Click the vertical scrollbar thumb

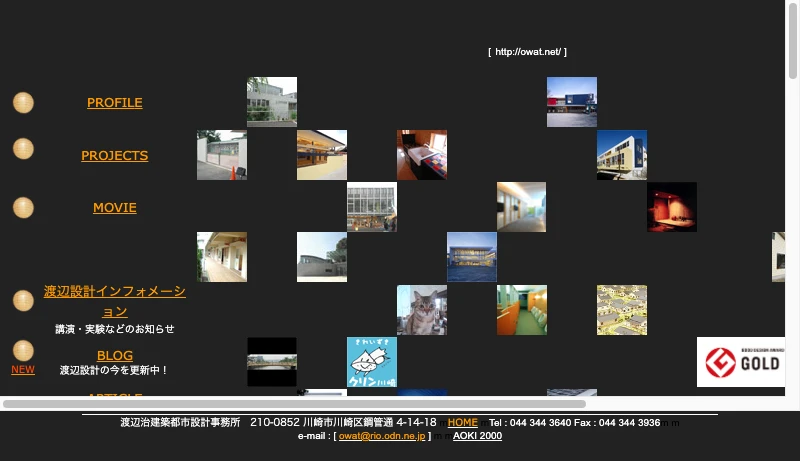pos(792,40)
